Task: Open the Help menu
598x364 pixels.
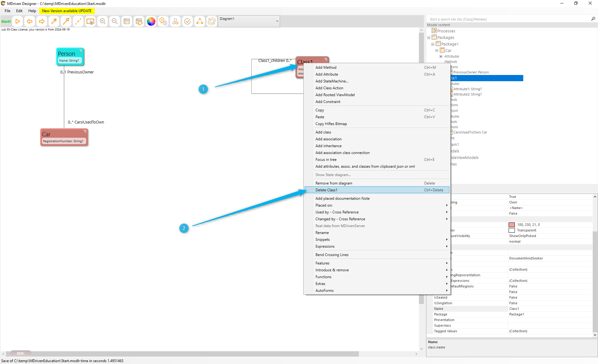Action: tap(32, 11)
